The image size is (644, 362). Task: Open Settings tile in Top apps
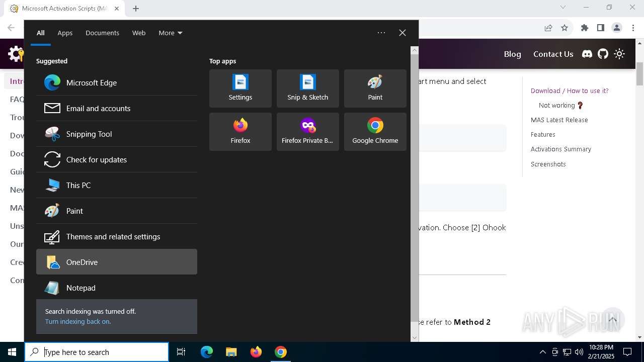240,88
